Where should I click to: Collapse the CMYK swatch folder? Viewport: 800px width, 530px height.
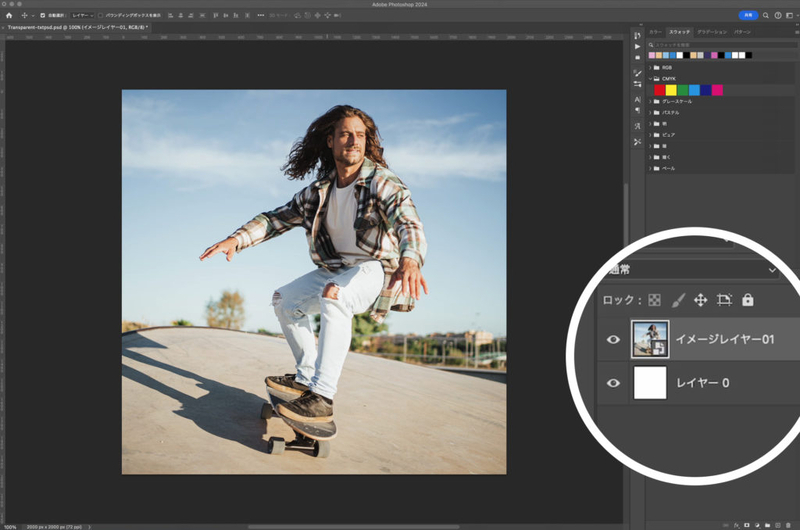tap(651, 79)
